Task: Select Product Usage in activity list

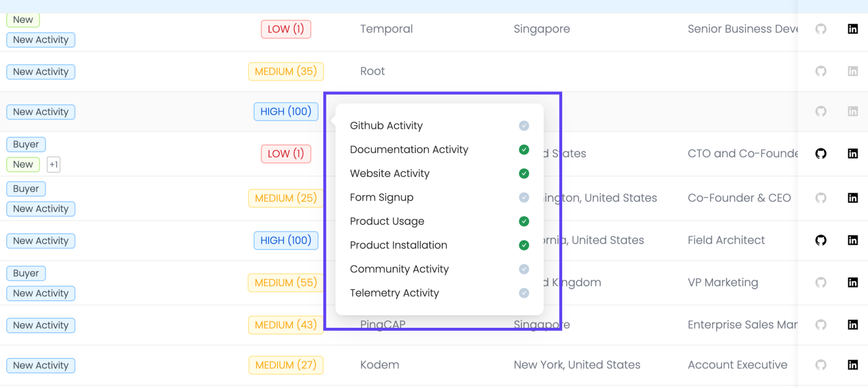Action: click(387, 221)
